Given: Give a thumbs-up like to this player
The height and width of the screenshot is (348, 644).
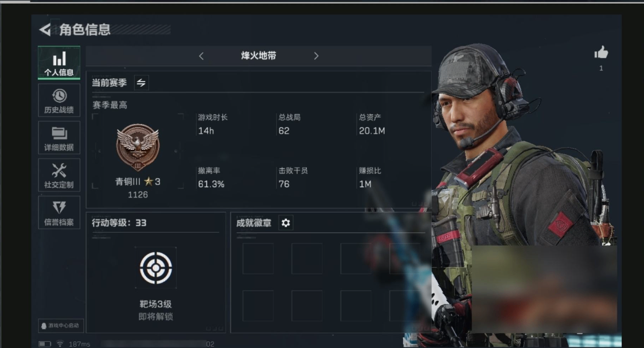Looking at the screenshot, I should tap(601, 53).
